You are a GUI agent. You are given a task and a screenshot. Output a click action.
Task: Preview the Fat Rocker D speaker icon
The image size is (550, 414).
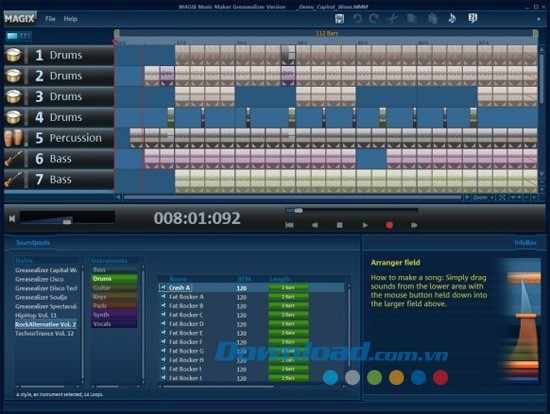tap(163, 324)
